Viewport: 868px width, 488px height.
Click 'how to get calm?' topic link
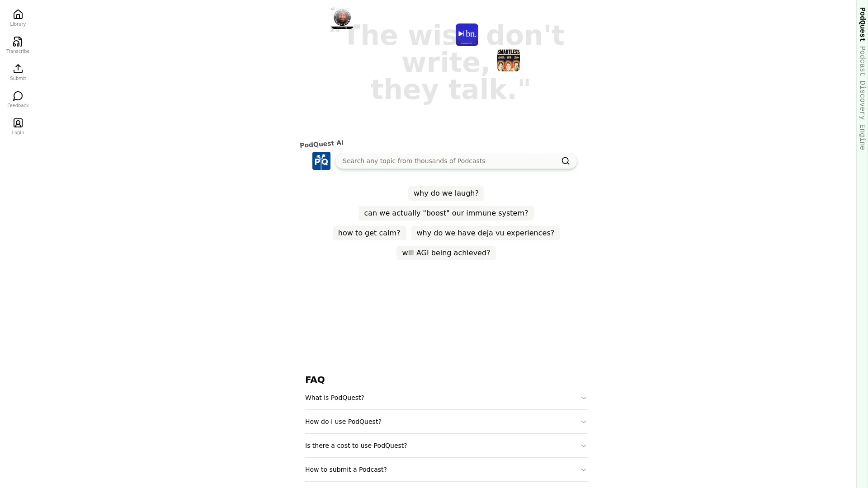[369, 232]
